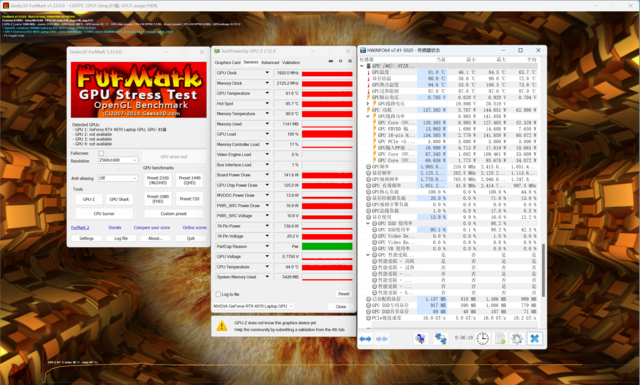Open FurMark CPU burner tool

pos(104,214)
